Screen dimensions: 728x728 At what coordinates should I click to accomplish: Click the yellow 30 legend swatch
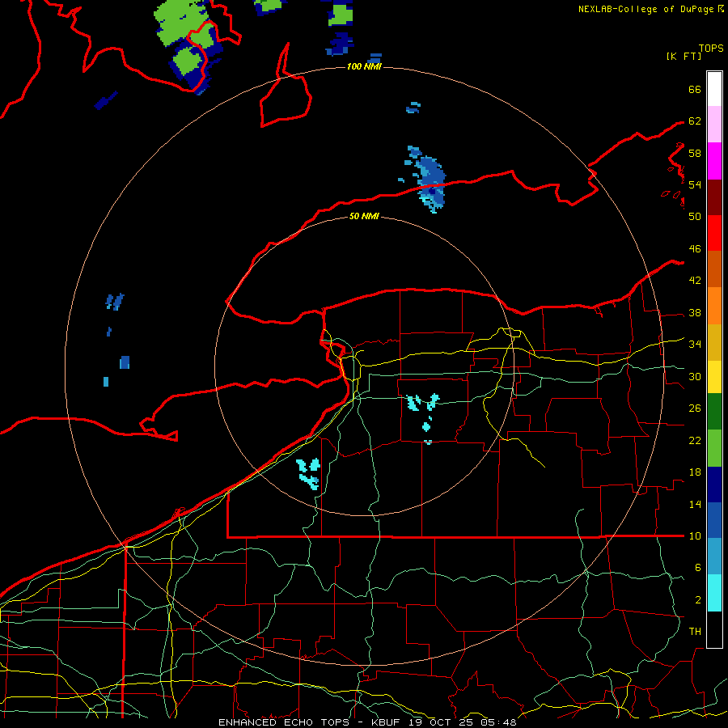tap(714, 377)
